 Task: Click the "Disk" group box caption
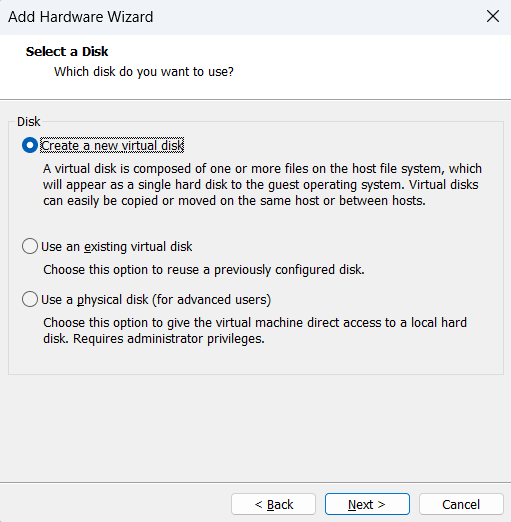click(29, 122)
